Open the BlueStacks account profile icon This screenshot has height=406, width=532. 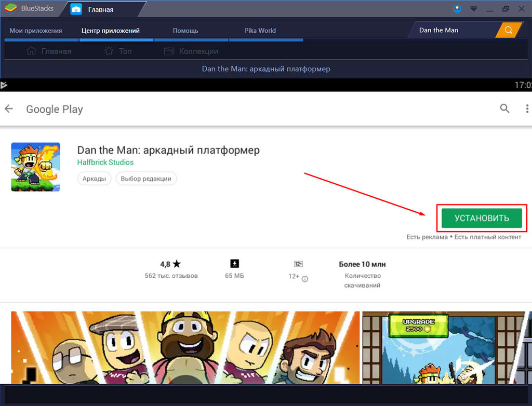pyautogui.click(x=457, y=9)
